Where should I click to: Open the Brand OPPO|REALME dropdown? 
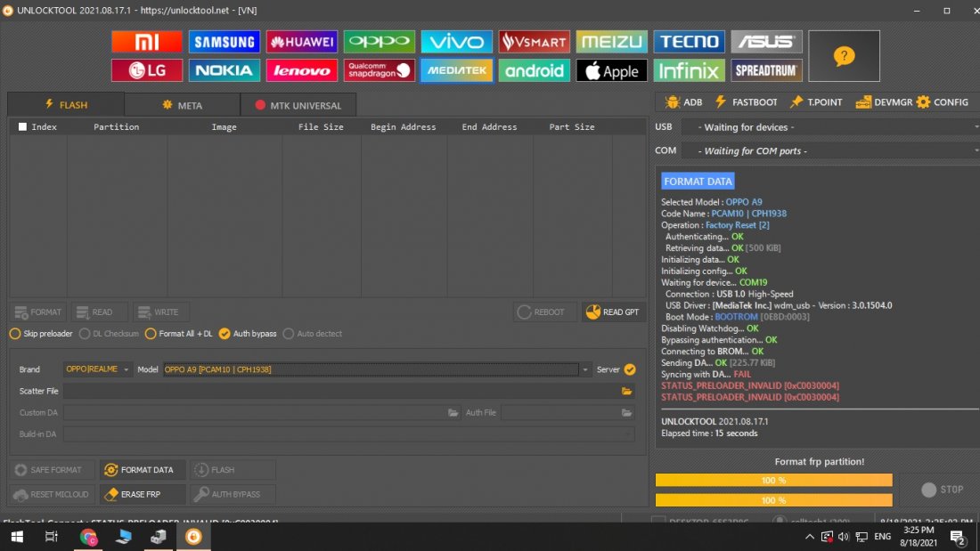(x=97, y=369)
